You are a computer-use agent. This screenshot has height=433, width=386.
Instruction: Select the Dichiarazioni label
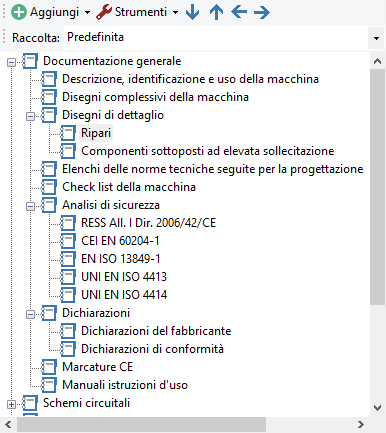96,313
